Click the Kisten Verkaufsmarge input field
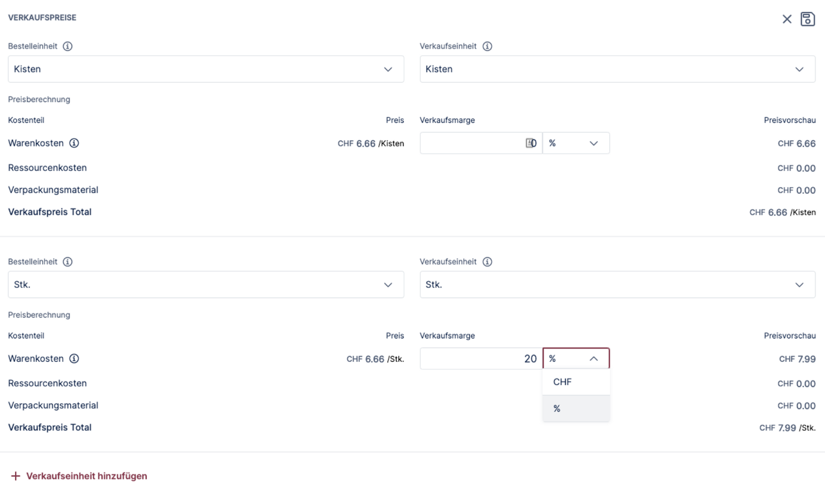Image resolution: width=825 pixels, height=504 pixels. tap(471, 143)
